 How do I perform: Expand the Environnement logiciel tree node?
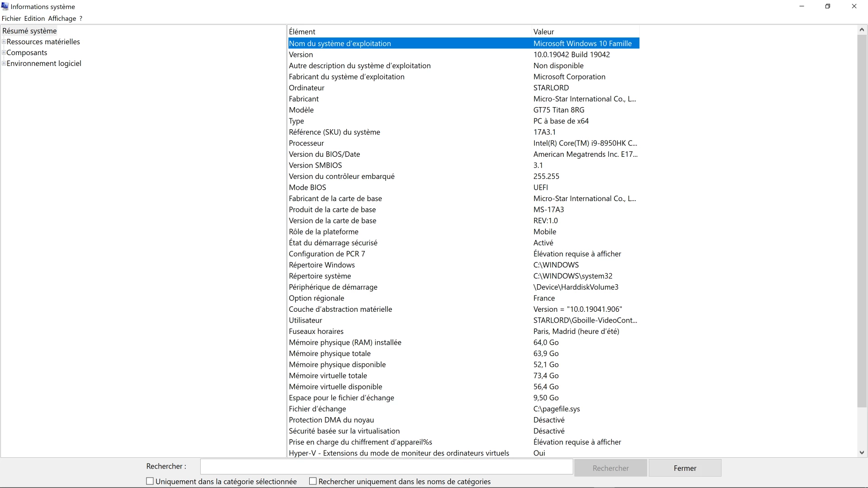4,63
